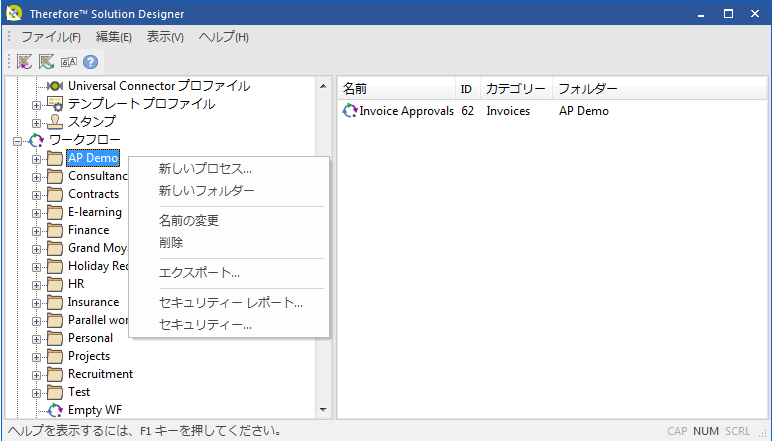Screen dimensions: 774x441
Task: Click the second toolbar icon with green arrow
Action: click(x=47, y=62)
